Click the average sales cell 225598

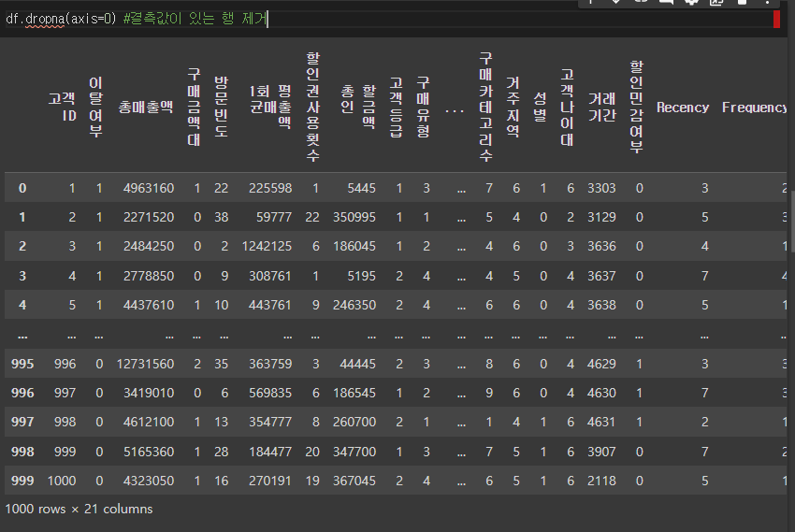click(x=270, y=189)
